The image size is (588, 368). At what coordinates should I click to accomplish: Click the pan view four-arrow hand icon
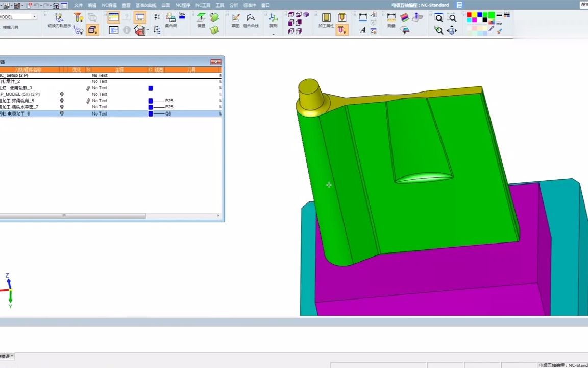(x=452, y=30)
